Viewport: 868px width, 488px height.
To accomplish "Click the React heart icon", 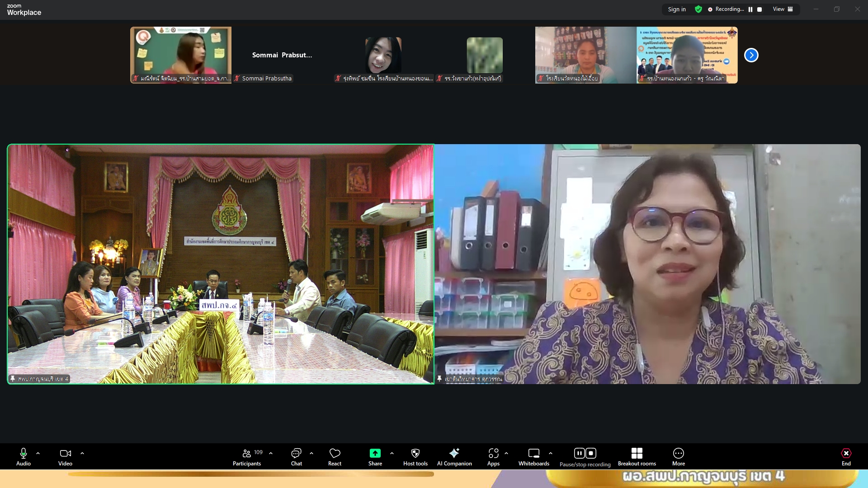I will coord(335,453).
